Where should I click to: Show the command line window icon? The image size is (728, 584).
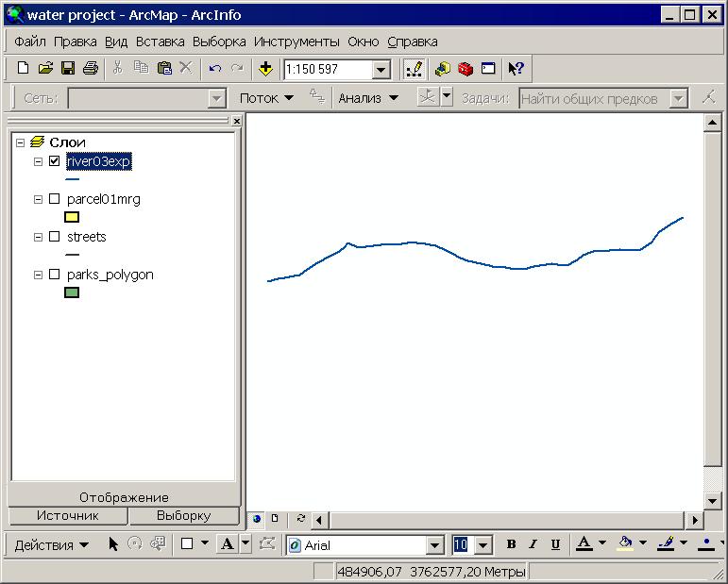[x=488, y=69]
